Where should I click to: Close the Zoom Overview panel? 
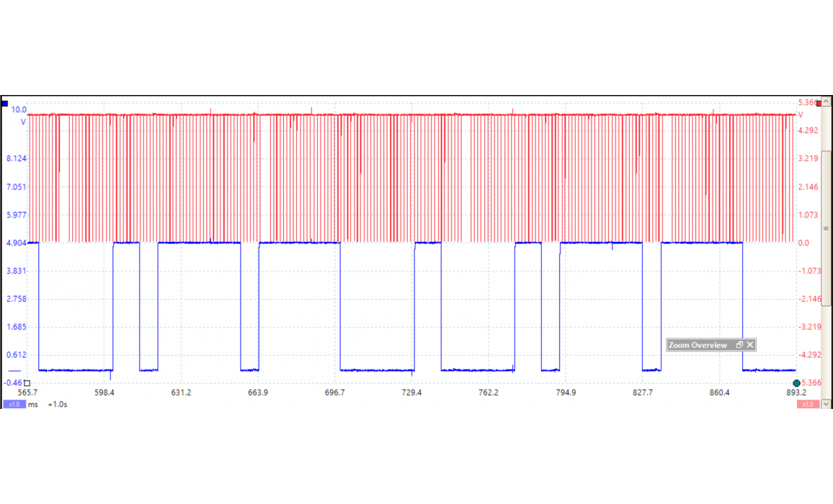coord(750,346)
